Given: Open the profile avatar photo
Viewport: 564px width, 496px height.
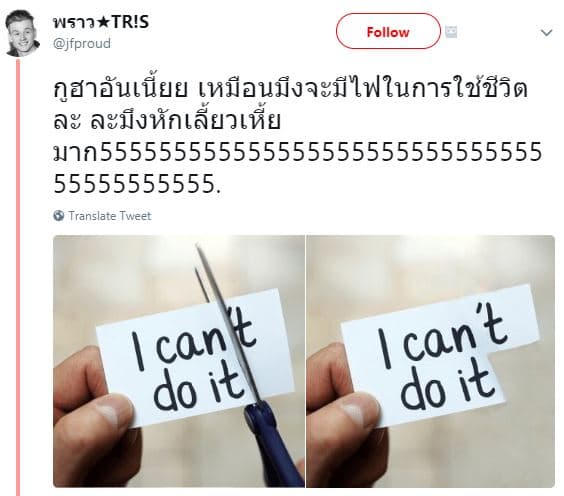Looking at the screenshot, I should click(22, 33).
